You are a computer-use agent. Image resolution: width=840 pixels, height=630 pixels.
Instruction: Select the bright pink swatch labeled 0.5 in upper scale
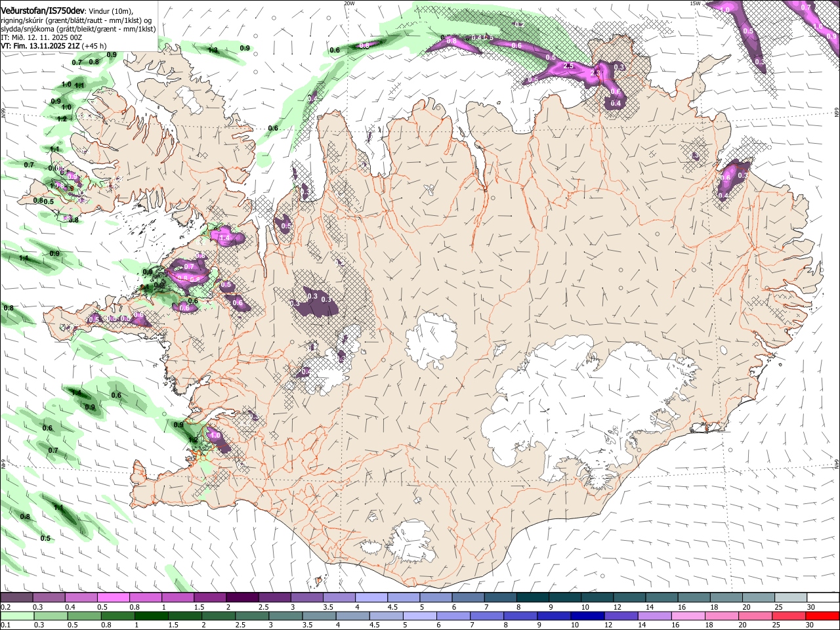113,597
